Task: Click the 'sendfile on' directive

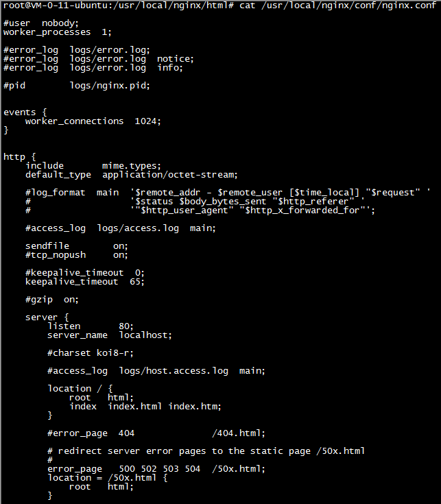Action: pos(77,246)
